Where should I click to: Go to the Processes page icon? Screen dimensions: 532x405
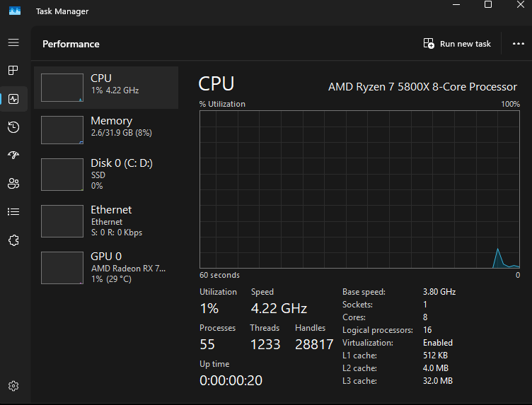(13, 71)
